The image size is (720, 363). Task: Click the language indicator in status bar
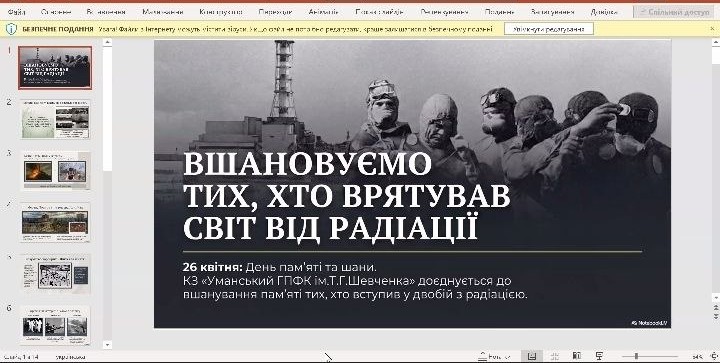coord(70,357)
